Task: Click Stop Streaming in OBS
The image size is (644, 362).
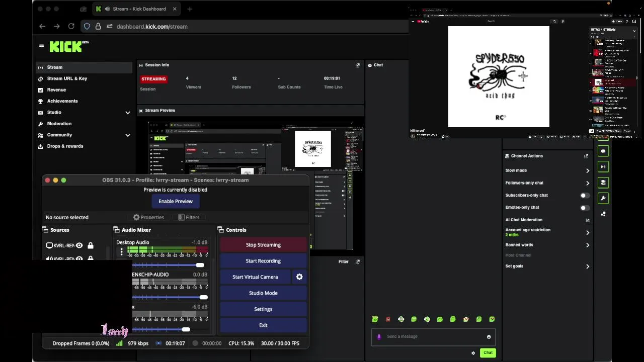Action: pyautogui.click(x=263, y=245)
